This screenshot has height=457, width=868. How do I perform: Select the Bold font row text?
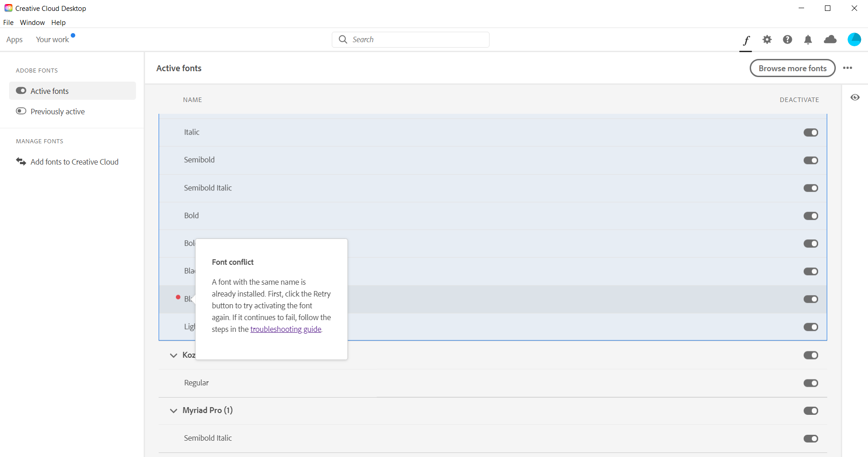[191, 215]
